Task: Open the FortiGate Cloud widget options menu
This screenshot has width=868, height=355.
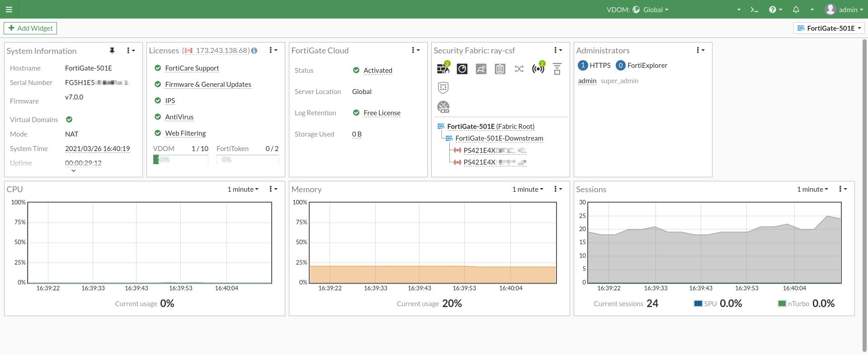Action: [415, 50]
